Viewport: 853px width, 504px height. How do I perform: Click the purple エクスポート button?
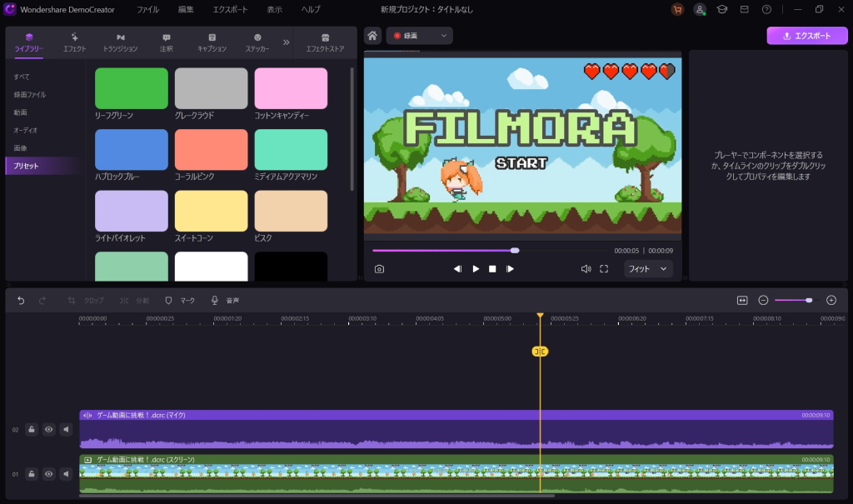pyautogui.click(x=806, y=36)
